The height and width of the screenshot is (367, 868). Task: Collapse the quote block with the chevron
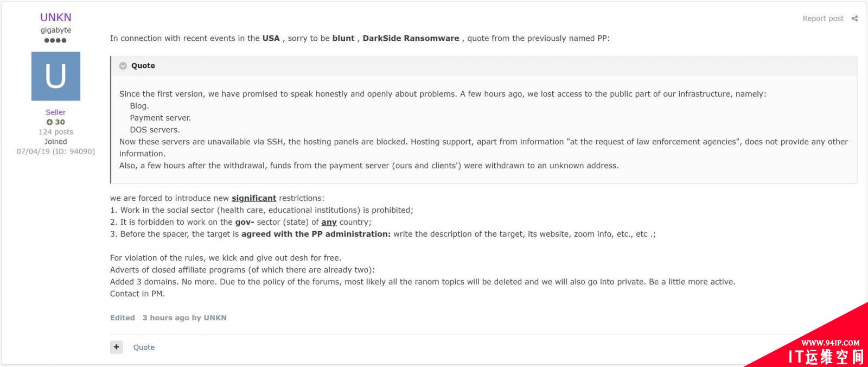(123, 66)
